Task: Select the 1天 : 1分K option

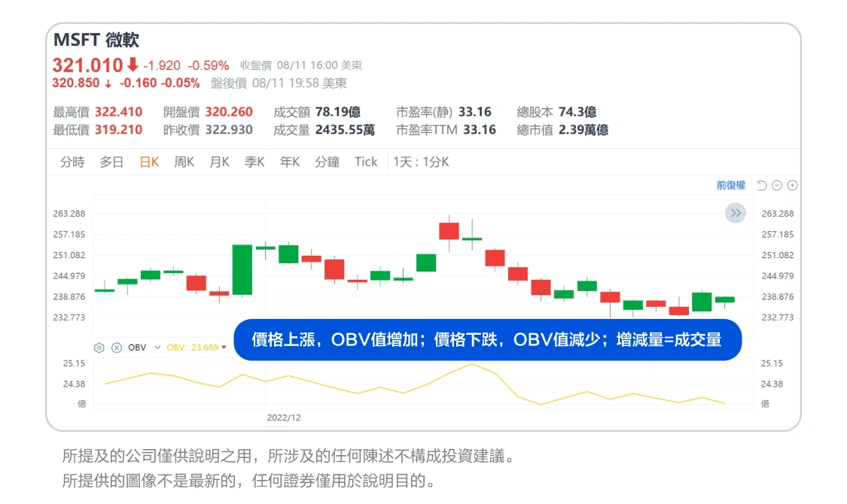Action: click(422, 162)
